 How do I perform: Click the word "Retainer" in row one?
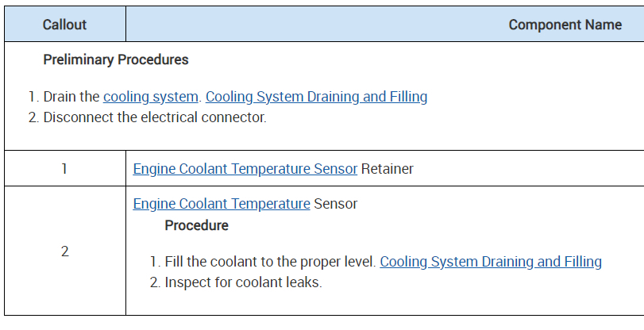pyautogui.click(x=388, y=169)
